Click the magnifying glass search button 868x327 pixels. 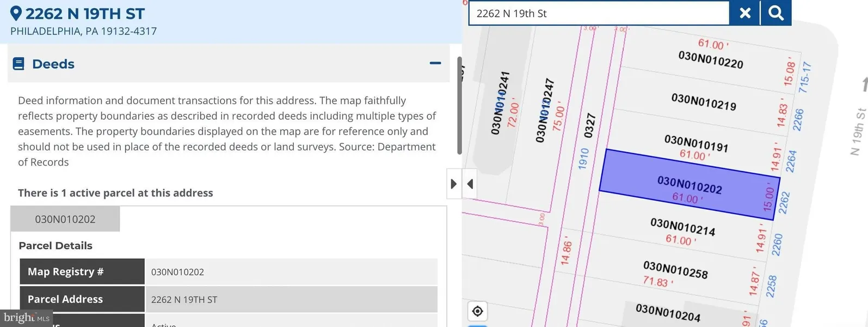(775, 13)
